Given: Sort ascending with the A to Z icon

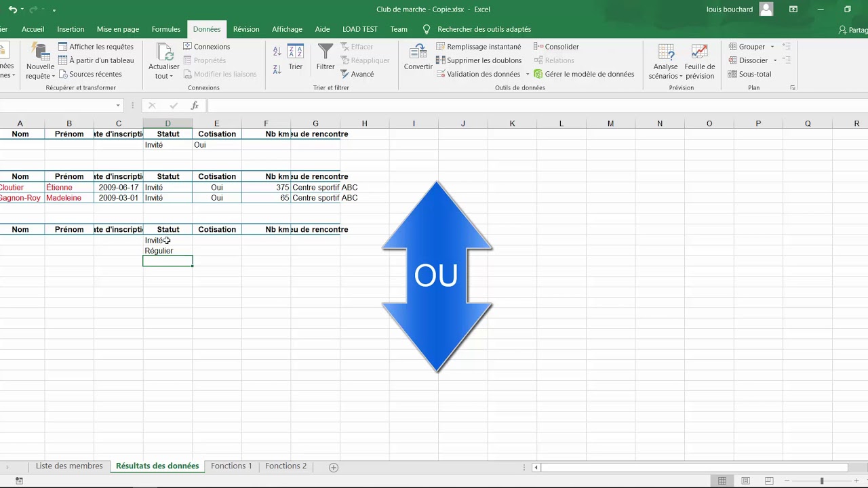Looking at the screenshot, I should [x=277, y=52].
